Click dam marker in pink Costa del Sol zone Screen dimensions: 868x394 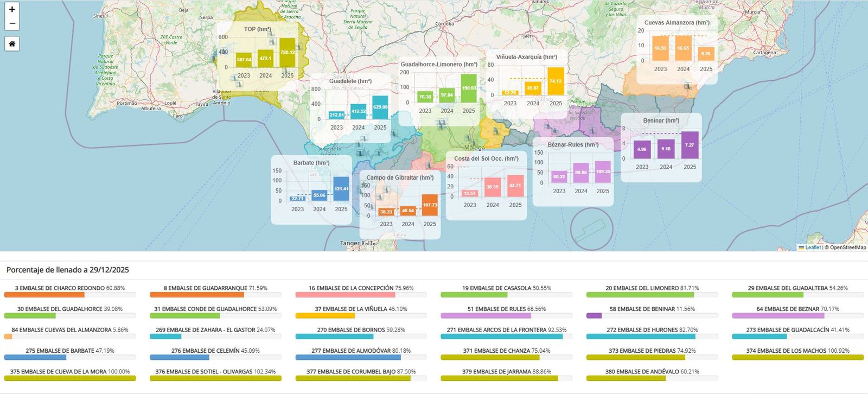(x=429, y=165)
